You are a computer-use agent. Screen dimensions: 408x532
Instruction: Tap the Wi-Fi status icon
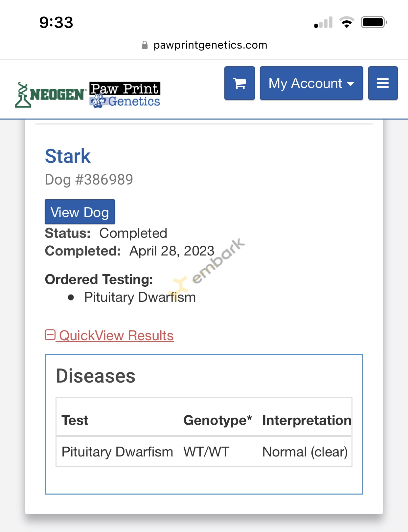pyautogui.click(x=347, y=22)
